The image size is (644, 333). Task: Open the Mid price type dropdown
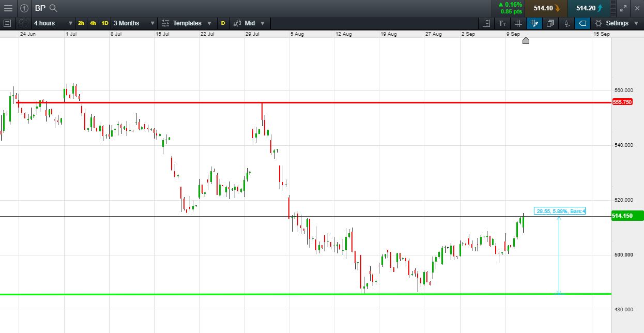click(249, 23)
